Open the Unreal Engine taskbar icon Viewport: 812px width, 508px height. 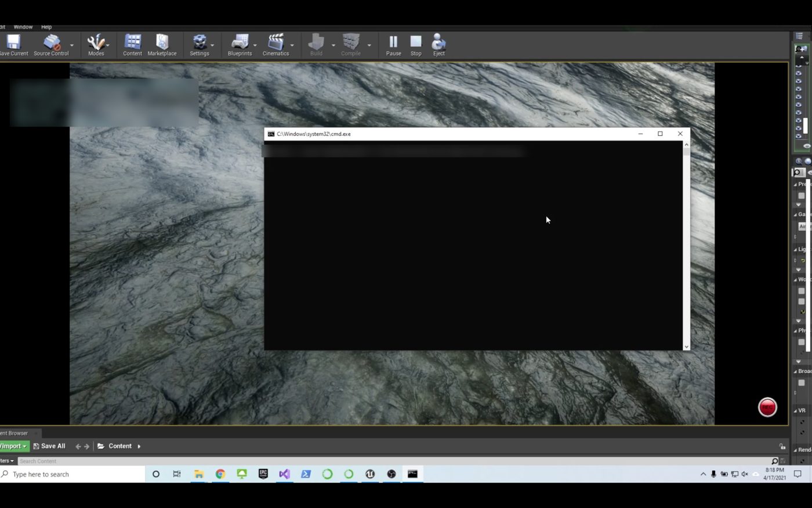[370, 474]
